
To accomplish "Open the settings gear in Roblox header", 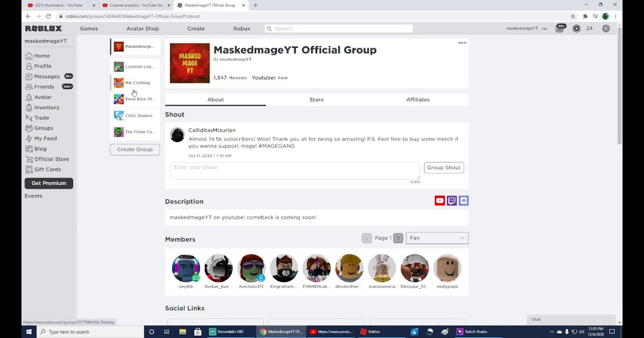I will (x=606, y=28).
